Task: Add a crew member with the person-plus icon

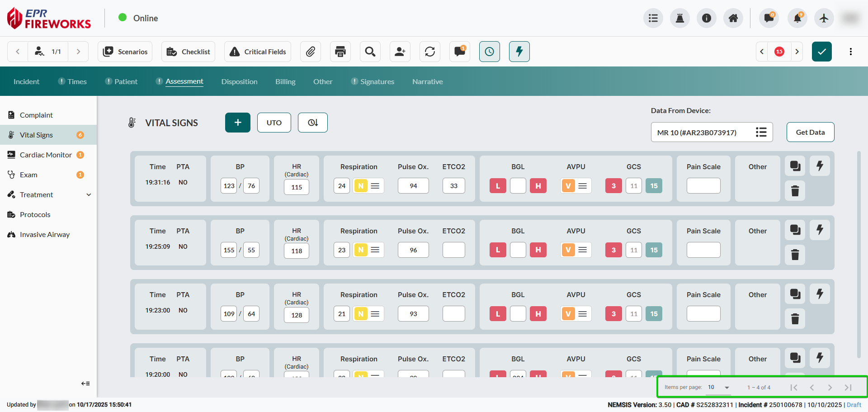Action: (x=400, y=52)
